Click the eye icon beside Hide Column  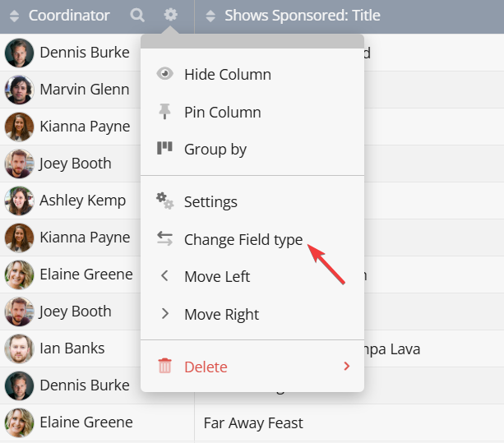(x=165, y=74)
